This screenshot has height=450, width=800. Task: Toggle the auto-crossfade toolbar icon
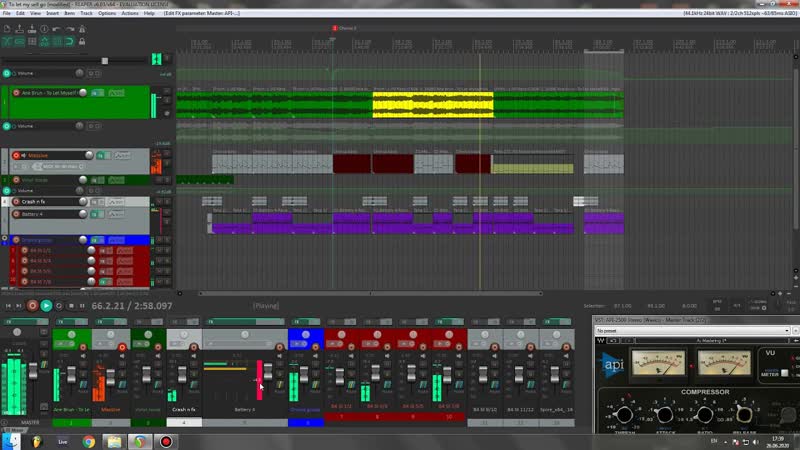(7, 42)
